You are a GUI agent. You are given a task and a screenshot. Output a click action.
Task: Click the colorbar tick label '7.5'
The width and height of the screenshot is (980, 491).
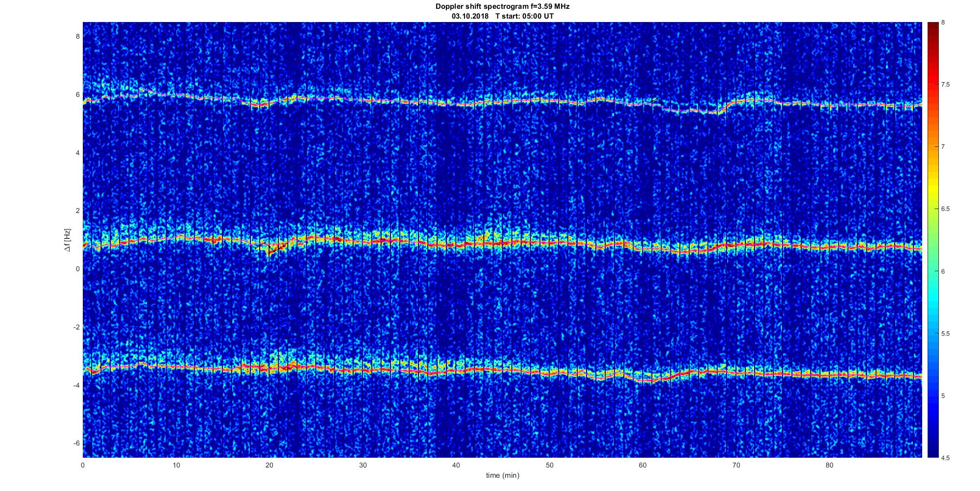click(946, 85)
